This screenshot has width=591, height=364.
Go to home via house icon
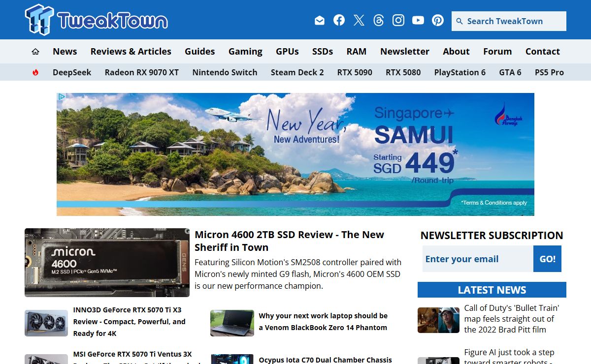(35, 51)
